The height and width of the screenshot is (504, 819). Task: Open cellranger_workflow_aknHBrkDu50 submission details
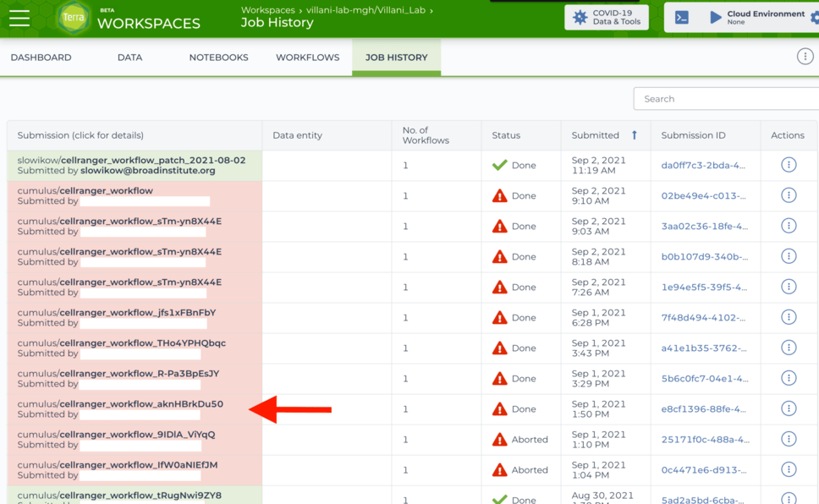141,404
